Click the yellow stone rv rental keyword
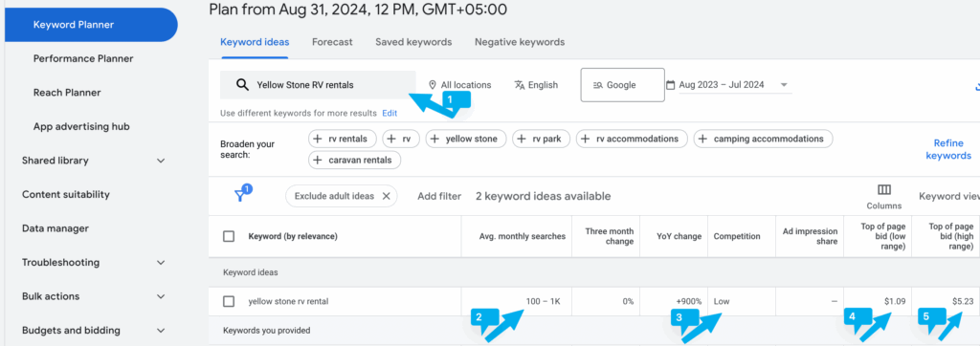Viewport: 980px width, 346px height. coord(288,302)
